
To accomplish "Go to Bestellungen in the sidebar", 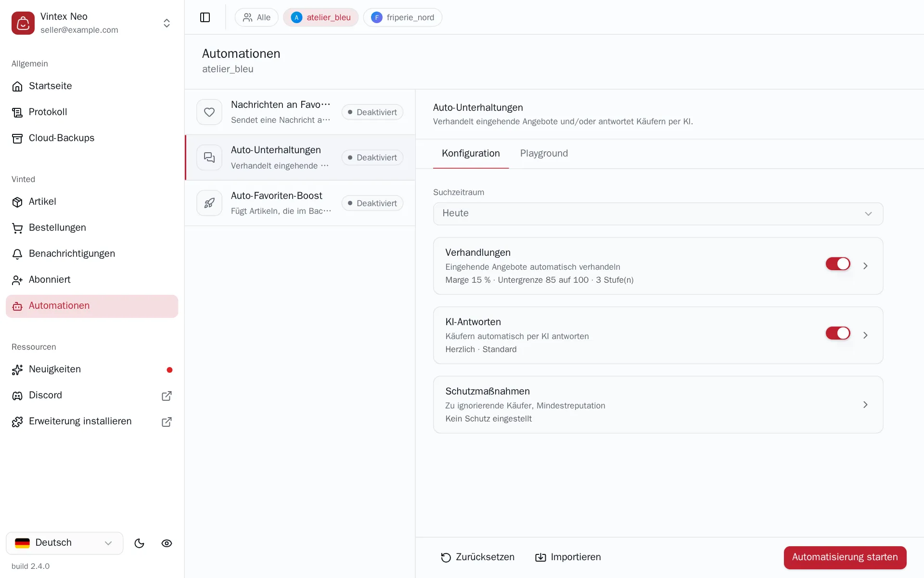I will click(92, 227).
